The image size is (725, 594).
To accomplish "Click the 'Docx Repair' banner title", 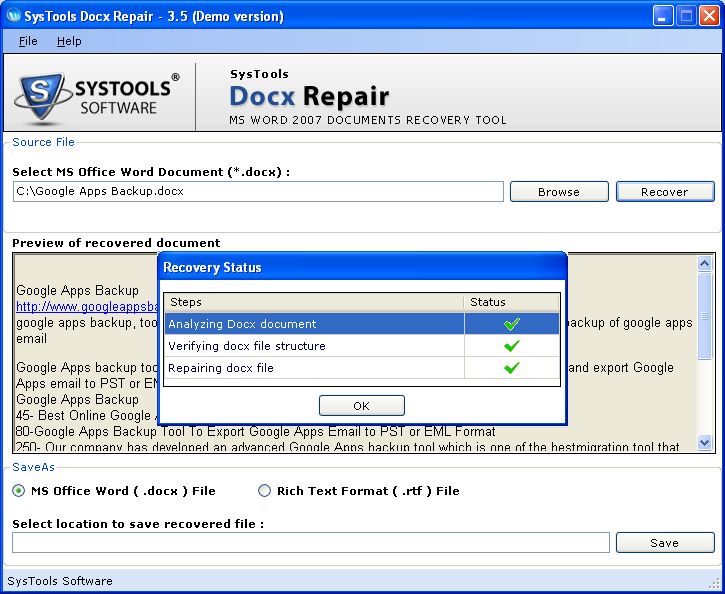I will 309,96.
